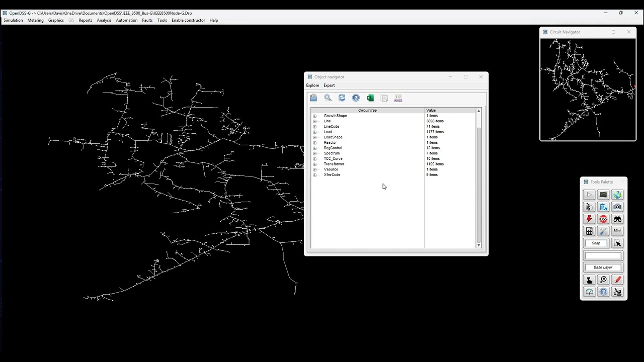Viewport: 644px width, 362px height.
Task: Open the Explore menu in Object navigator
Action: pyautogui.click(x=312, y=85)
